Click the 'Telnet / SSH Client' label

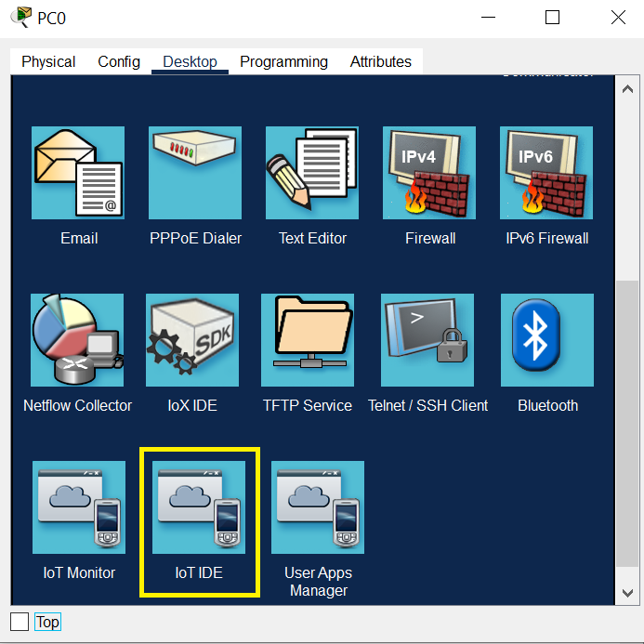[428, 405]
